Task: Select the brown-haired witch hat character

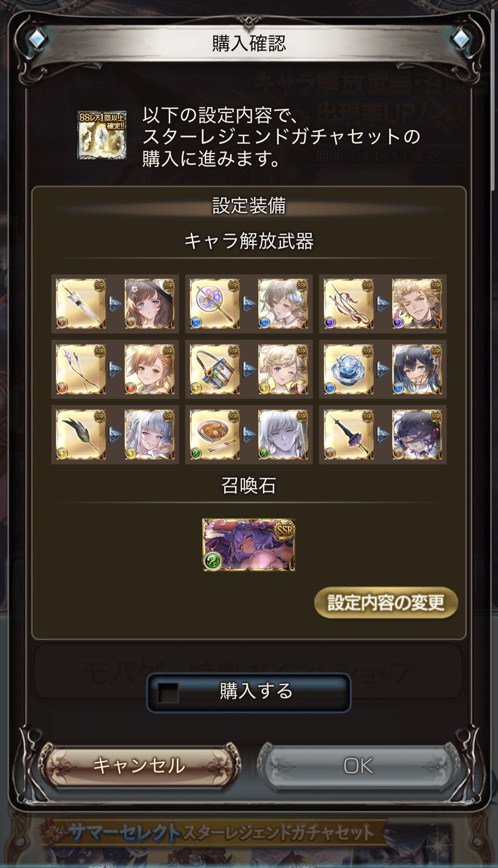Action: 149,304
